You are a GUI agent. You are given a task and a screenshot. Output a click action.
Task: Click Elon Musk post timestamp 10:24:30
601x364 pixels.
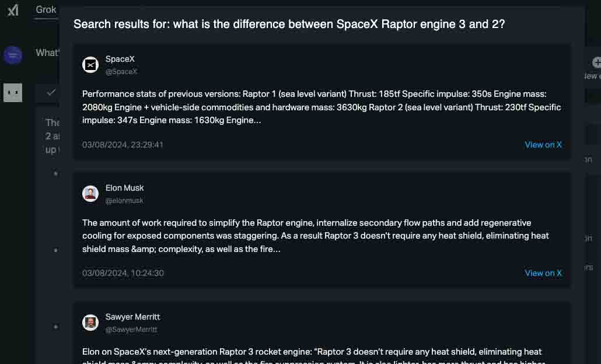click(123, 273)
